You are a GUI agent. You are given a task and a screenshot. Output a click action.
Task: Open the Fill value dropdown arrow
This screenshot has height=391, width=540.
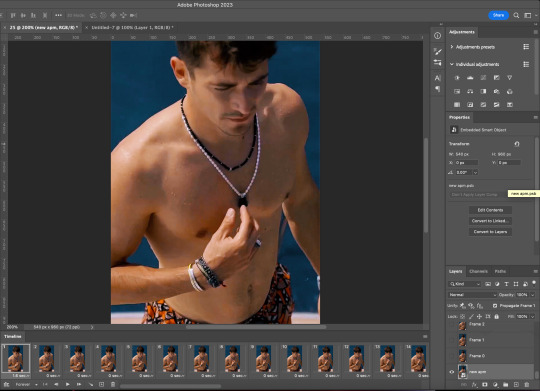(532, 316)
